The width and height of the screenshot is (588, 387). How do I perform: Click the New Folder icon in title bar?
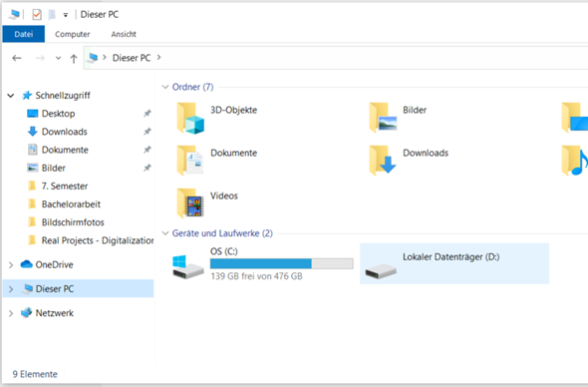coord(52,14)
